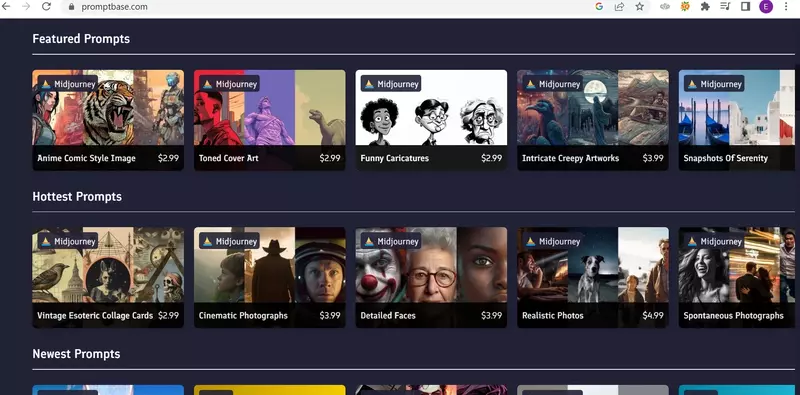The height and width of the screenshot is (395, 800).
Task: Bookmark page with star icon
Action: 639,7
